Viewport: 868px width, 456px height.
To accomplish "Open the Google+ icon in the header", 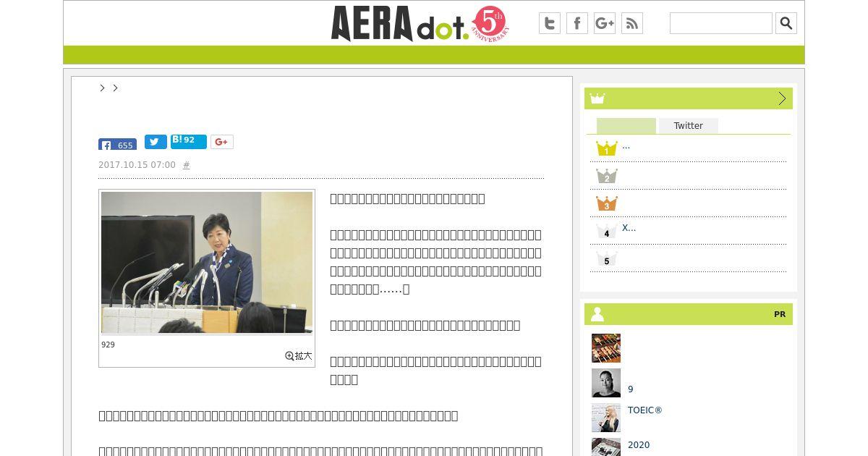I will (605, 23).
